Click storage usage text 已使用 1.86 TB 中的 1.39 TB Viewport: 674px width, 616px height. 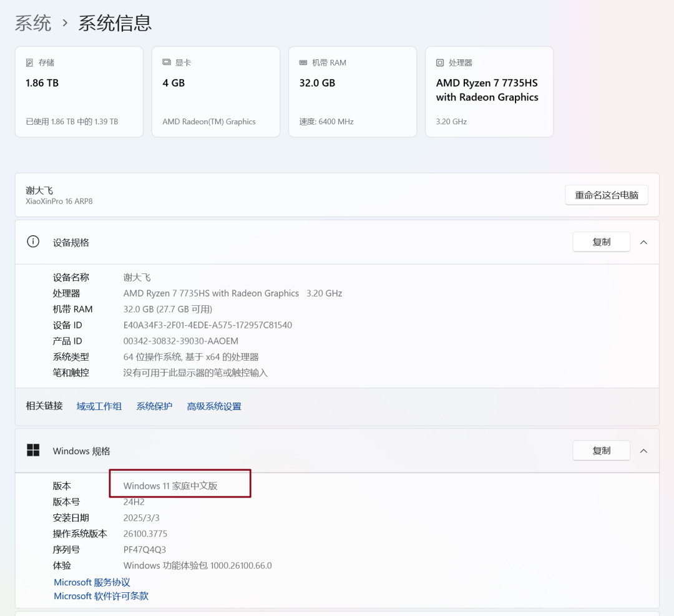tap(72, 122)
